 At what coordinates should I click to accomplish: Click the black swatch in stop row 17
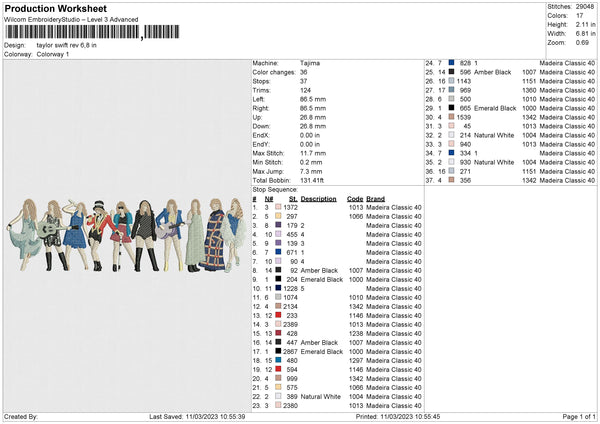(278, 351)
